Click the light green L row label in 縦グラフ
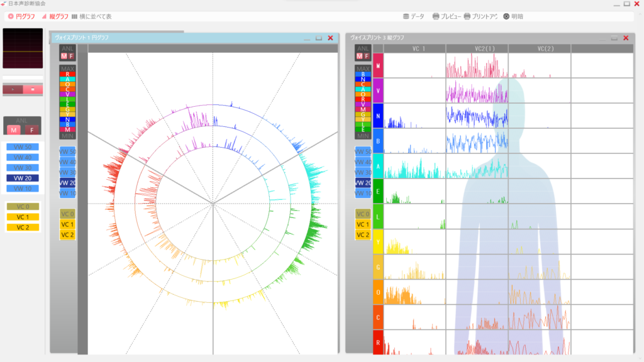Image resolution: width=644 pixels, height=362 pixels. pyautogui.click(x=378, y=217)
